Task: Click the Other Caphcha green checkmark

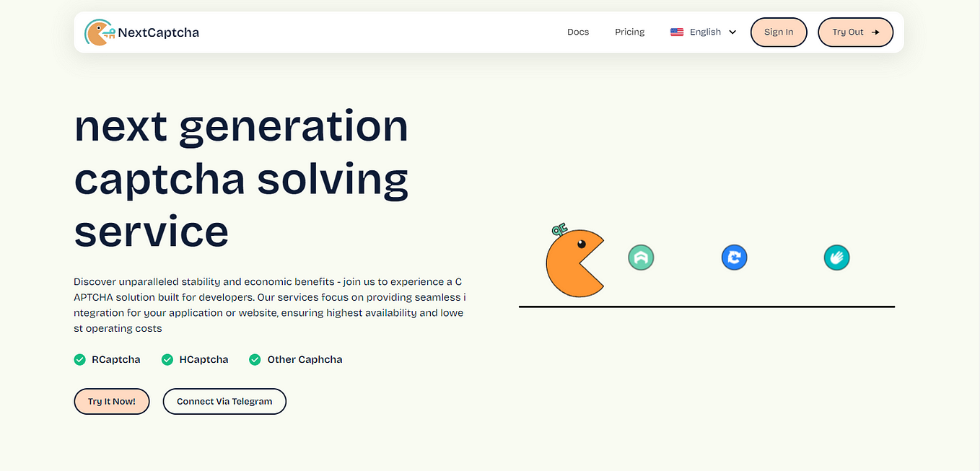Action: [x=255, y=359]
